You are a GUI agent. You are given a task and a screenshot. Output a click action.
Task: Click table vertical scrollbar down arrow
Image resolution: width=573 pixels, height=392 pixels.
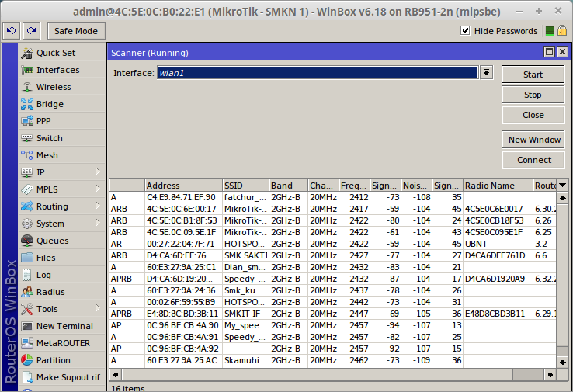[x=563, y=362]
